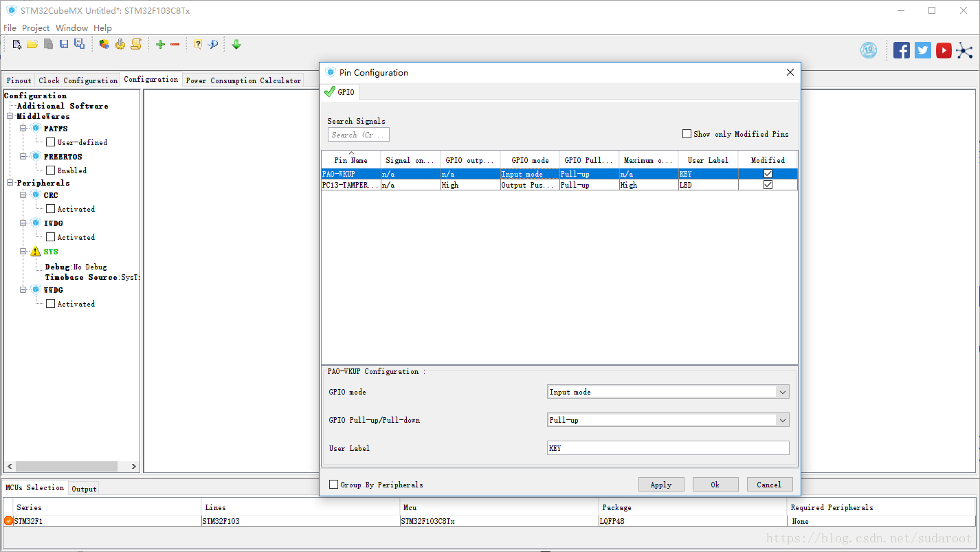Switch to the Clock Configuration tab

(78, 80)
